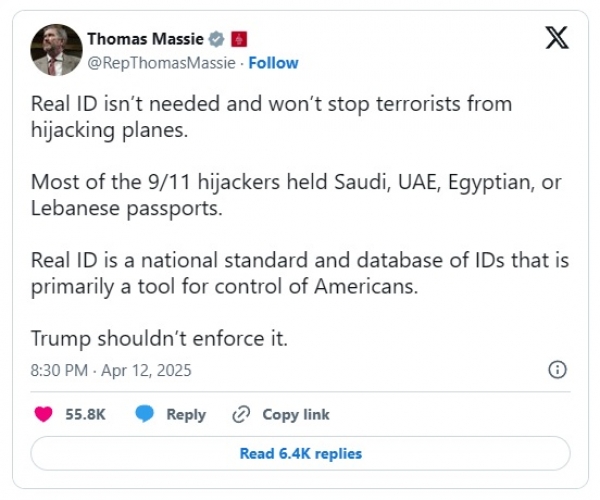Click the X logo icon
Screen dimensions: 600x500
click(x=558, y=39)
